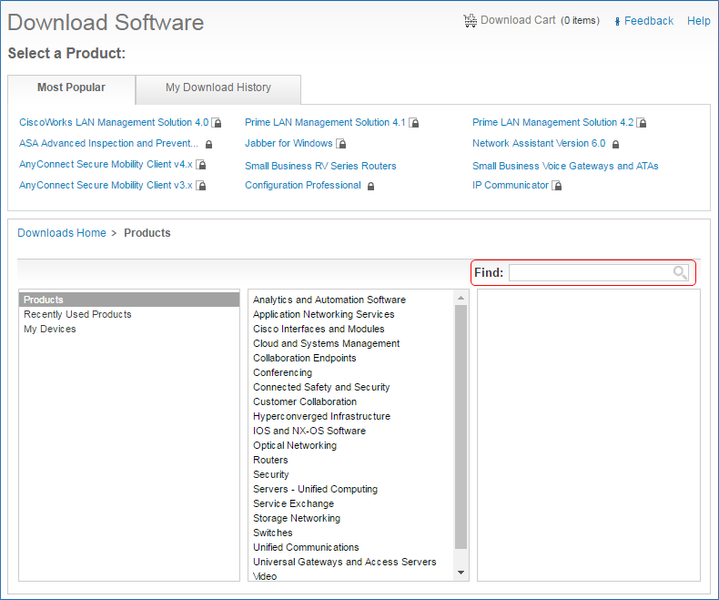This screenshot has width=719, height=600.
Task: Switch to the Most Popular tab
Action: click(72, 88)
